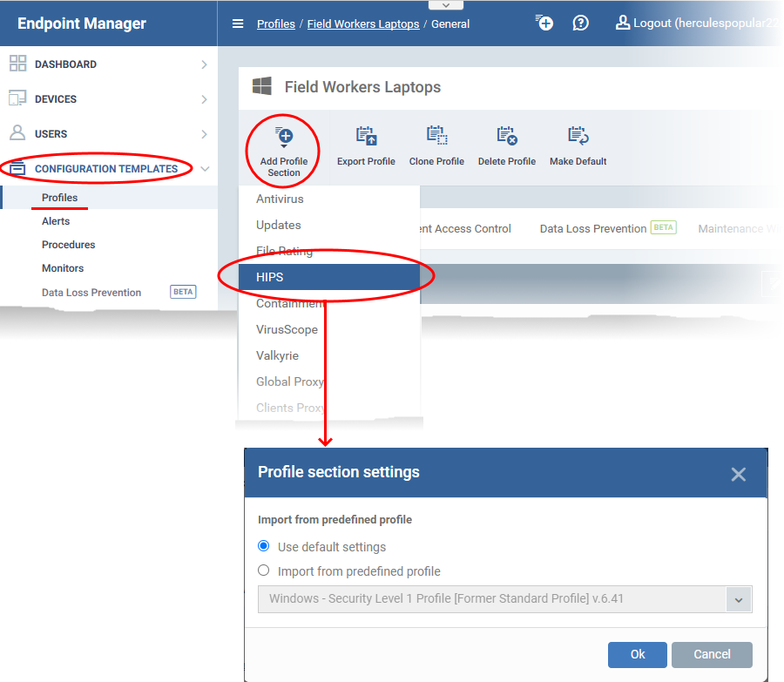This screenshot has width=784, height=682.
Task: Choose Updates from the section menu
Action: pos(329,225)
